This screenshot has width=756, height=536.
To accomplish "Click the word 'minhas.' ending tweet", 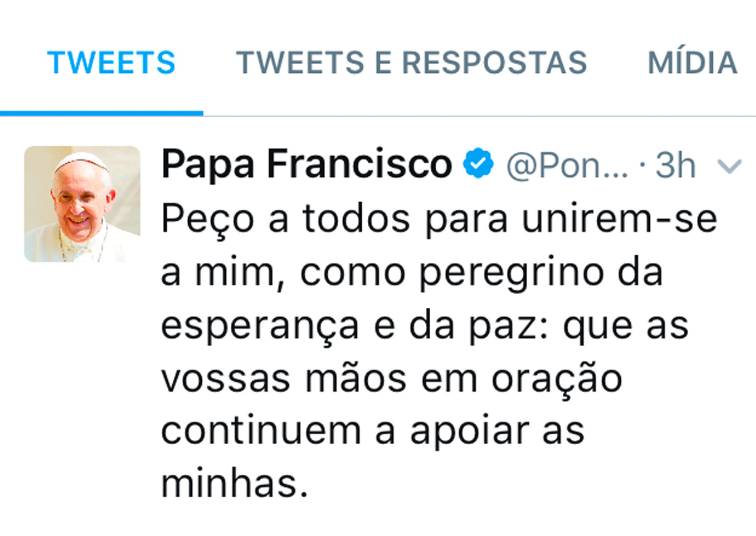I will coord(235,484).
